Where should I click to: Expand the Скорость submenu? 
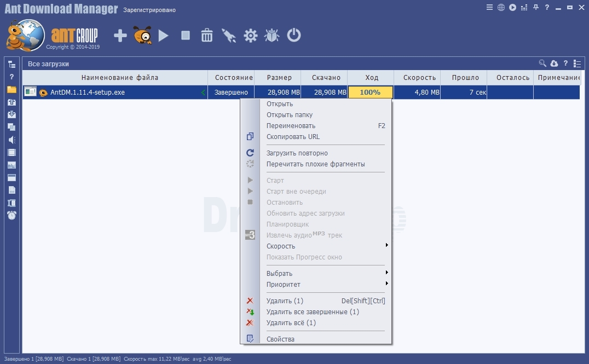coord(325,246)
